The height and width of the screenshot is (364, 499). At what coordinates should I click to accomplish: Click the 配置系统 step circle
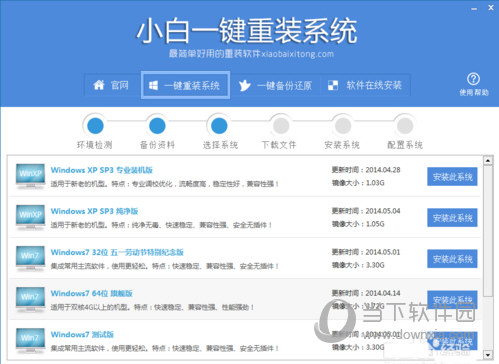pyautogui.click(x=405, y=126)
